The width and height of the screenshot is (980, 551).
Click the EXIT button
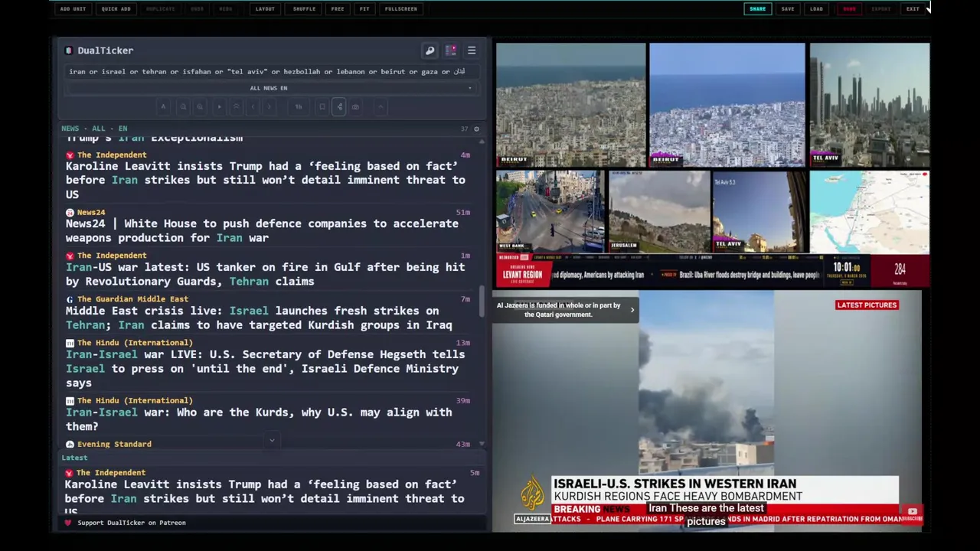[913, 9]
